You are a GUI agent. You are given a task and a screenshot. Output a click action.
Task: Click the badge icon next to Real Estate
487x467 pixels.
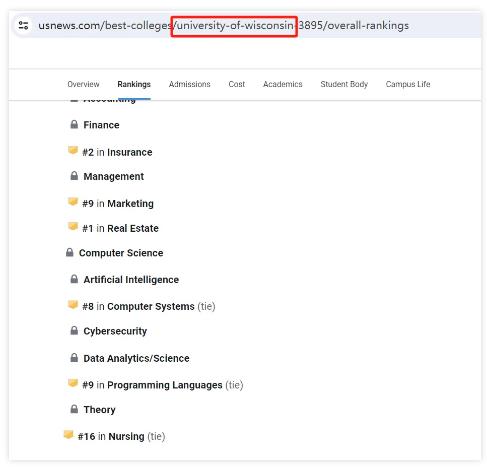73,227
